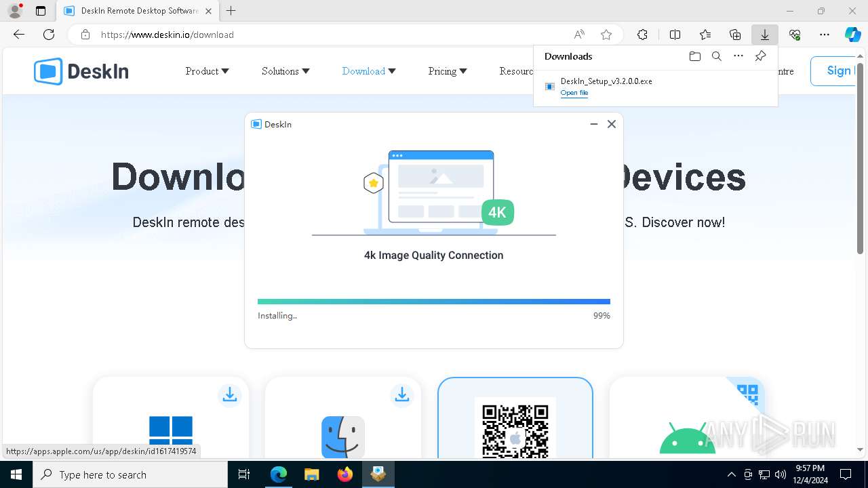The image size is (868, 488).
Task: Click the iOS QR code card
Action: click(515, 418)
